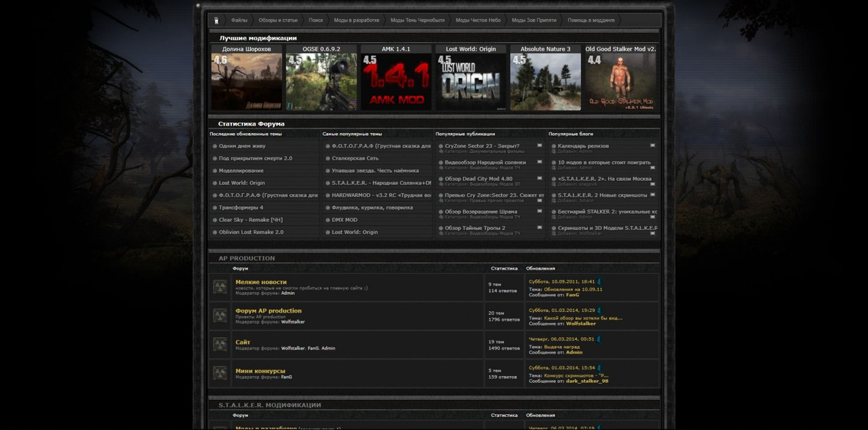This screenshot has height=430, width=868.
Task: Open the Форум AP production forum
Action: pos(269,311)
